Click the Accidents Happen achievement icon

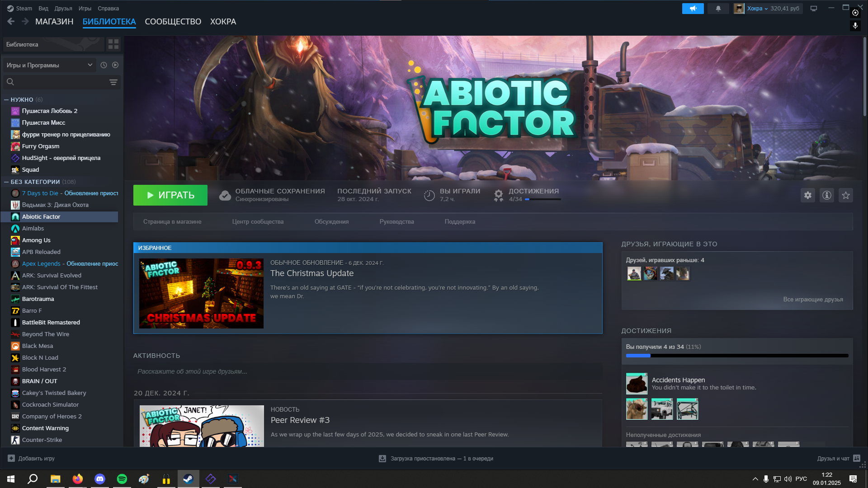637,384
